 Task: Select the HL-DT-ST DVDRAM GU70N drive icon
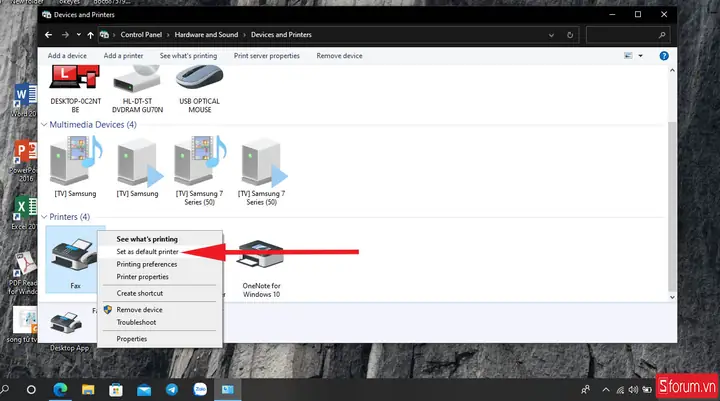pos(137,78)
